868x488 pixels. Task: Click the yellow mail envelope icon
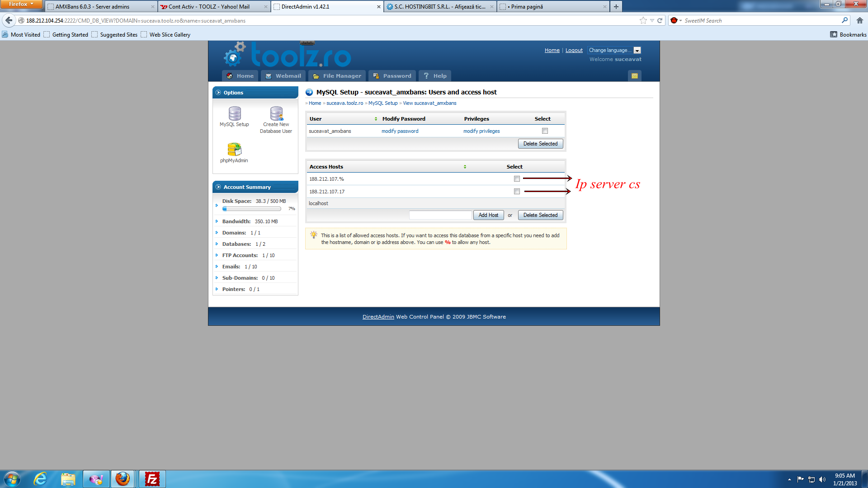635,76
